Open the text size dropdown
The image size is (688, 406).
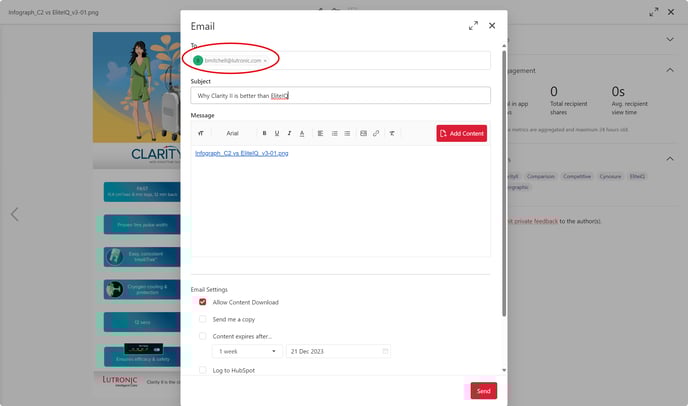click(x=201, y=133)
